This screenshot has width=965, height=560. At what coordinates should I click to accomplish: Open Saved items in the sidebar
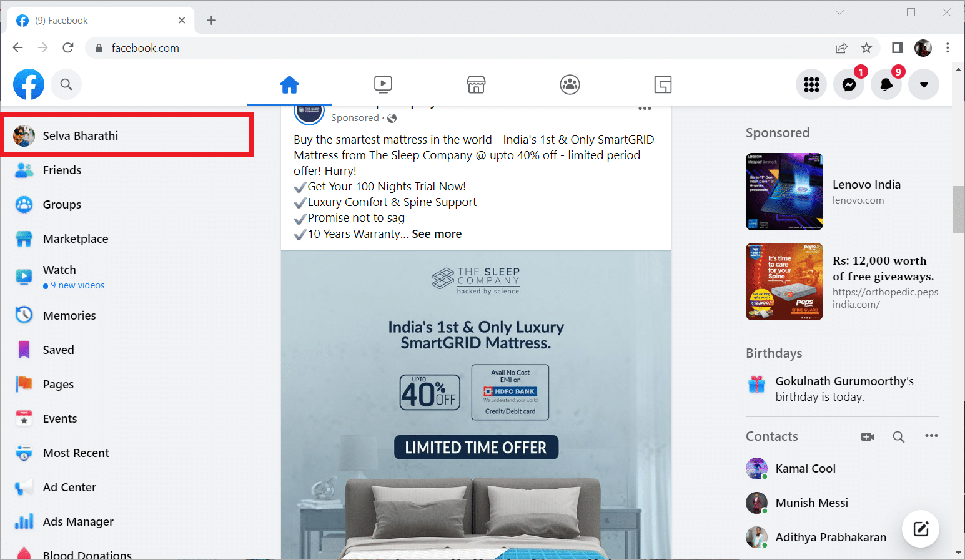coord(58,350)
